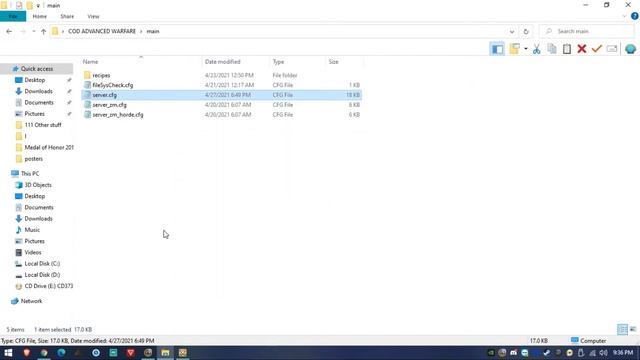Screen dimensions: 640x360
Task: Open the Edge taskbar icon
Action: point(61,353)
